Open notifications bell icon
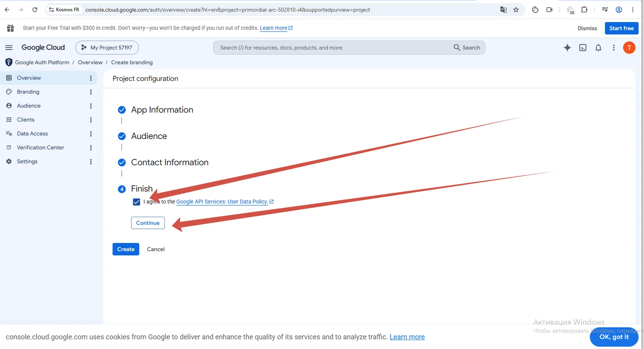Viewport: 644px width, 349px height. coord(599,48)
